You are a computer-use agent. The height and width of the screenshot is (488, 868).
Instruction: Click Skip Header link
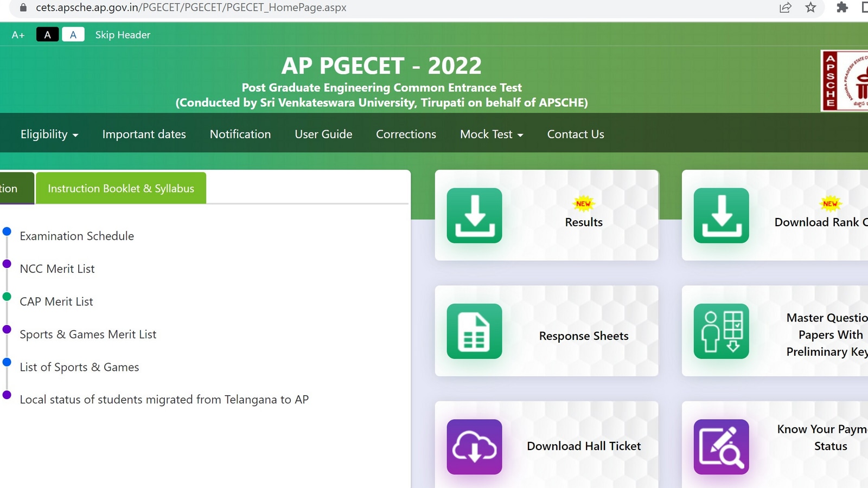point(123,35)
